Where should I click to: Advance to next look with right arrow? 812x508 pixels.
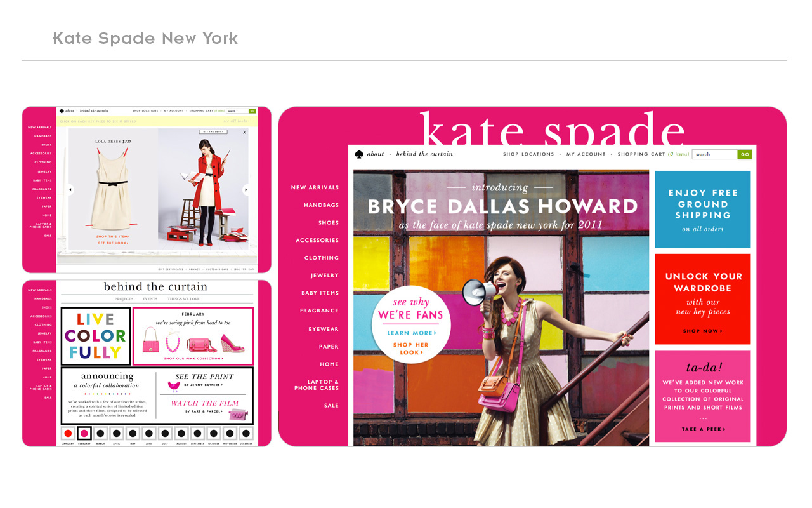click(x=246, y=189)
